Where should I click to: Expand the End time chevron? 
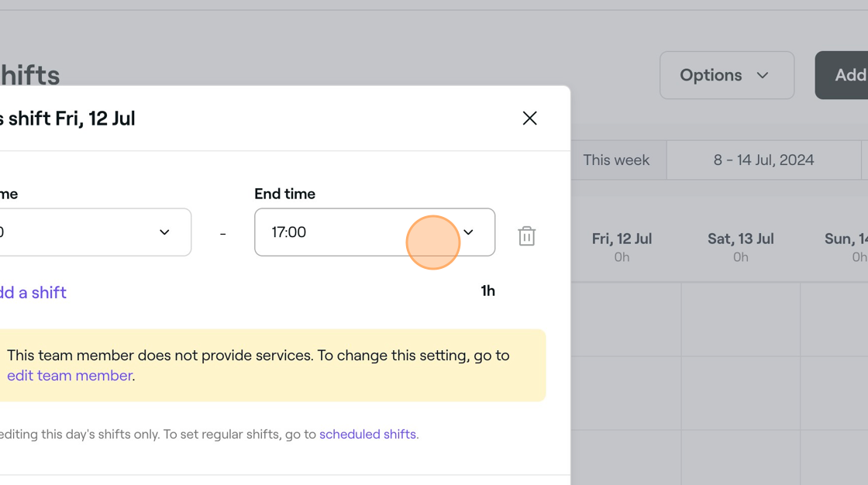(468, 232)
